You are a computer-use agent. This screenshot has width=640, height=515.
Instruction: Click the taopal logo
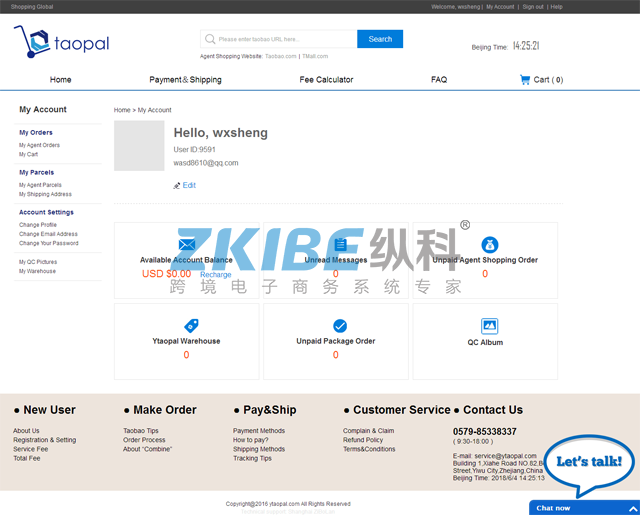pos(62,42)
